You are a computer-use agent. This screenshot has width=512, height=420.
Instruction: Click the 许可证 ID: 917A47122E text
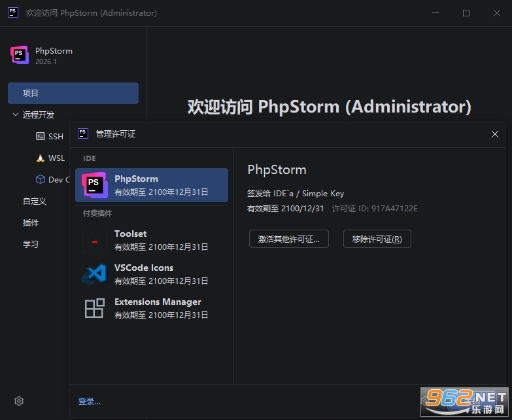pyautogui.click(x=375, y=209)
